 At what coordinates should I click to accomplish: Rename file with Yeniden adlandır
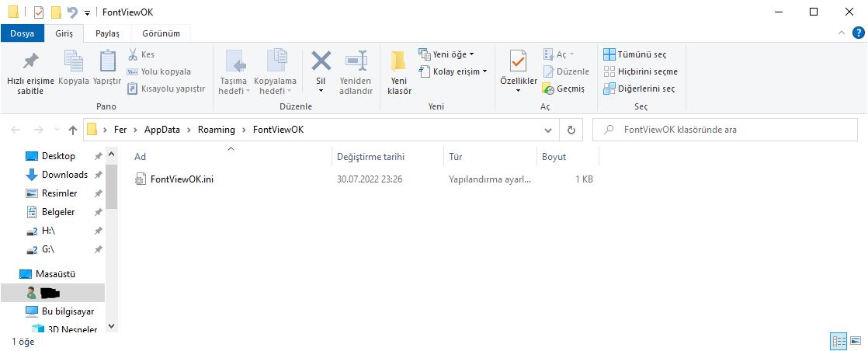(356, 72)
